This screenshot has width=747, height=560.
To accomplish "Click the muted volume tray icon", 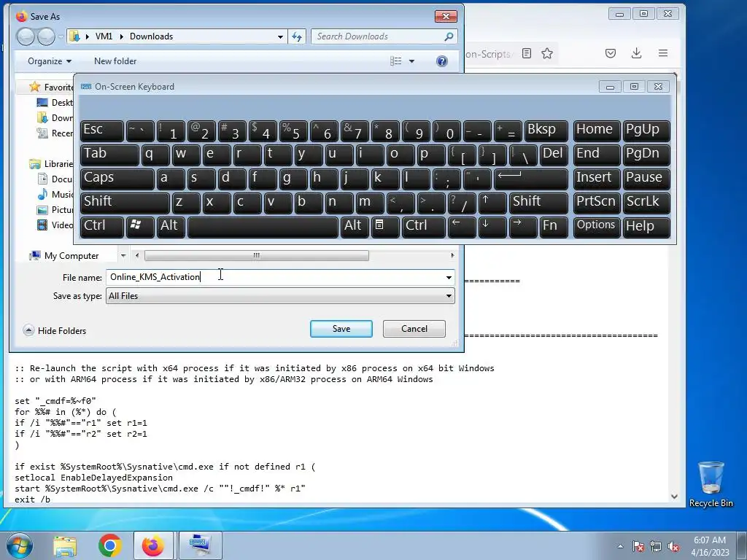I will coord(673,546).
